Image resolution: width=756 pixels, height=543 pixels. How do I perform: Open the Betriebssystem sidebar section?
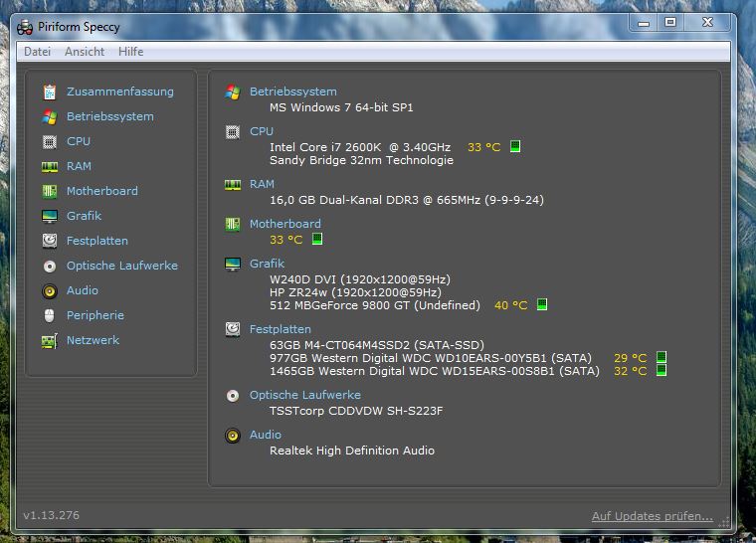pyautogui.click(x=110, y=116)
